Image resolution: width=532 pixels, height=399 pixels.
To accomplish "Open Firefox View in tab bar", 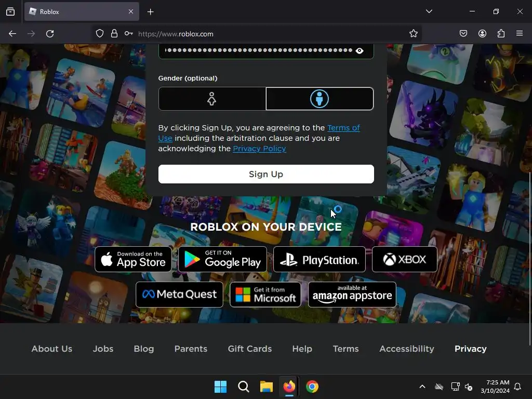I will click(10, 11).
